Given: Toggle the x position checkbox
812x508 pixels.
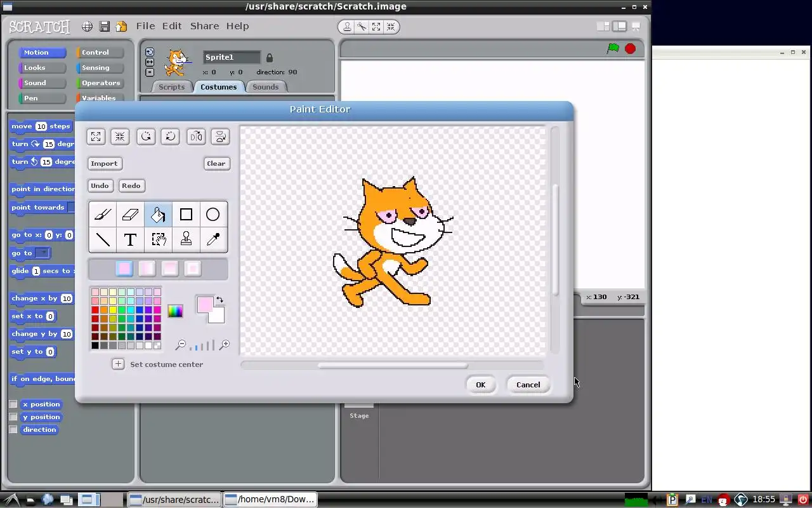Looking at the screenshot, I should [x=13, y=404].
